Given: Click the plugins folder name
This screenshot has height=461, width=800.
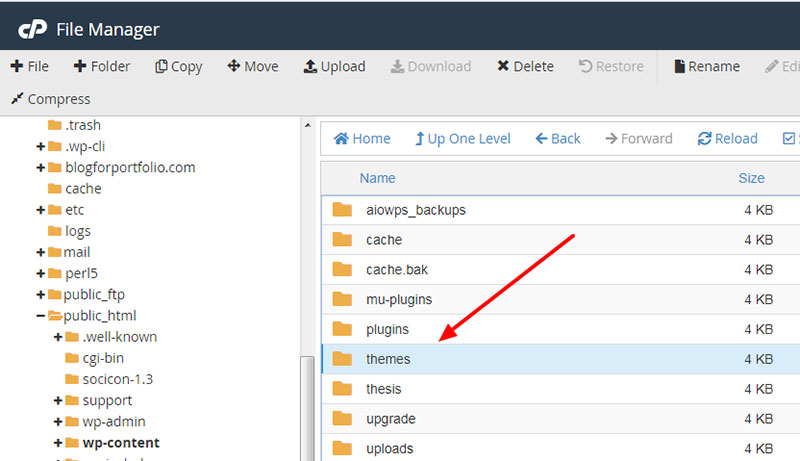Looking at the screenshot, I should [x=387, y=330].
